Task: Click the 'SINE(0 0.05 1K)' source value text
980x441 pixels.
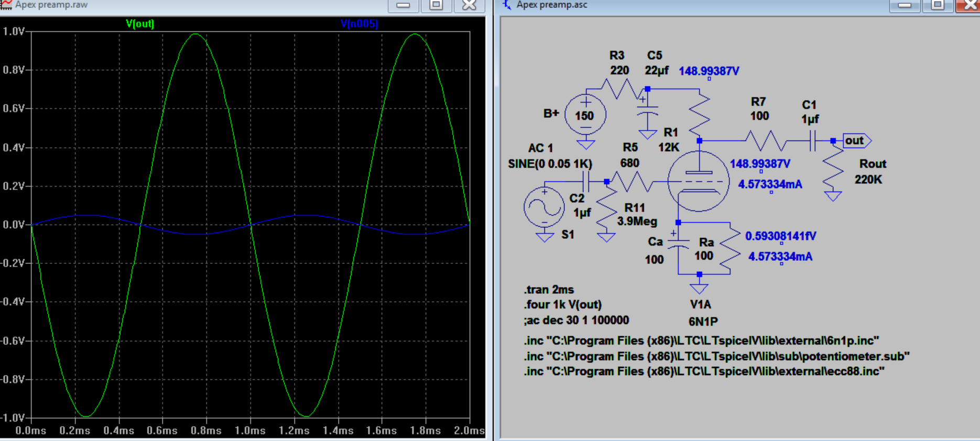Action: [550, 164]
